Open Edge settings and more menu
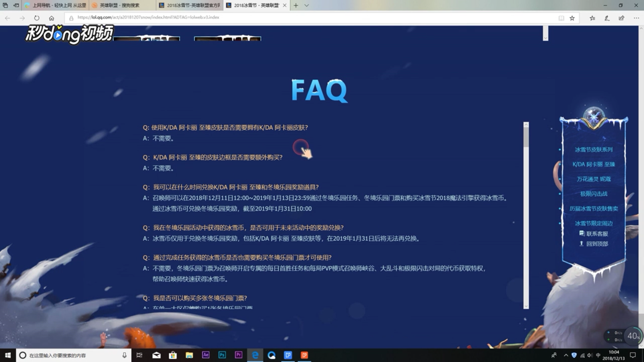This screenshot has width=644, height=362. [x=636, y=18]
